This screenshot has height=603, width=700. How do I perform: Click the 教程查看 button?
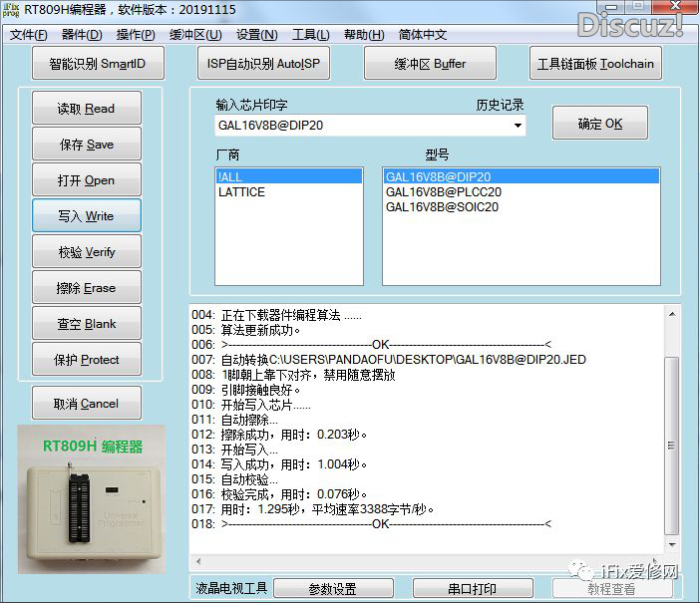tap(611, 588)
